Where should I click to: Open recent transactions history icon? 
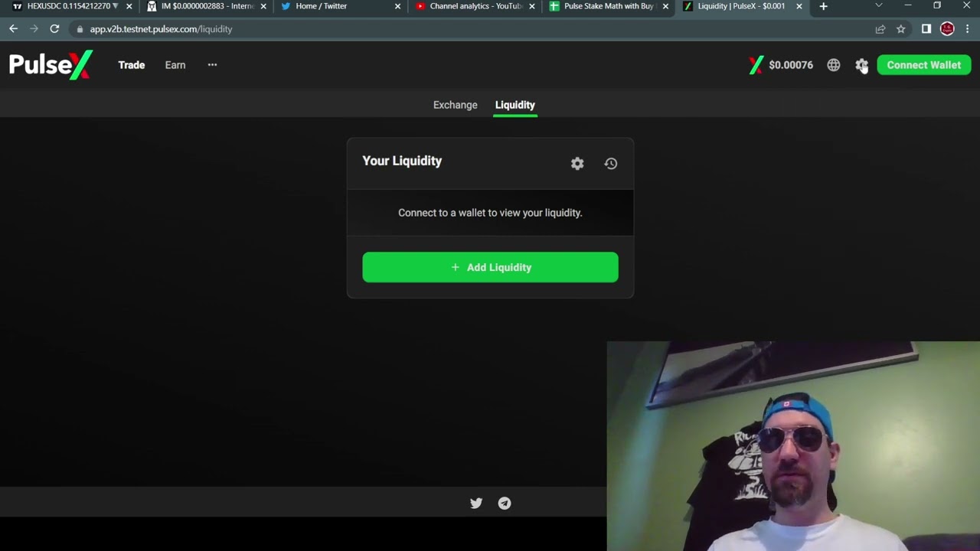[x=611, y=164]
